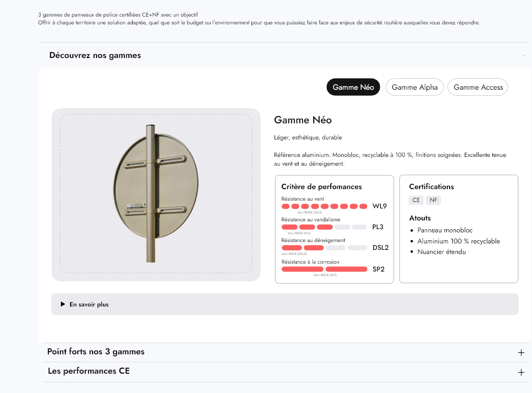Expand the En savoir plus disclosure triangle

coord(63,304)
